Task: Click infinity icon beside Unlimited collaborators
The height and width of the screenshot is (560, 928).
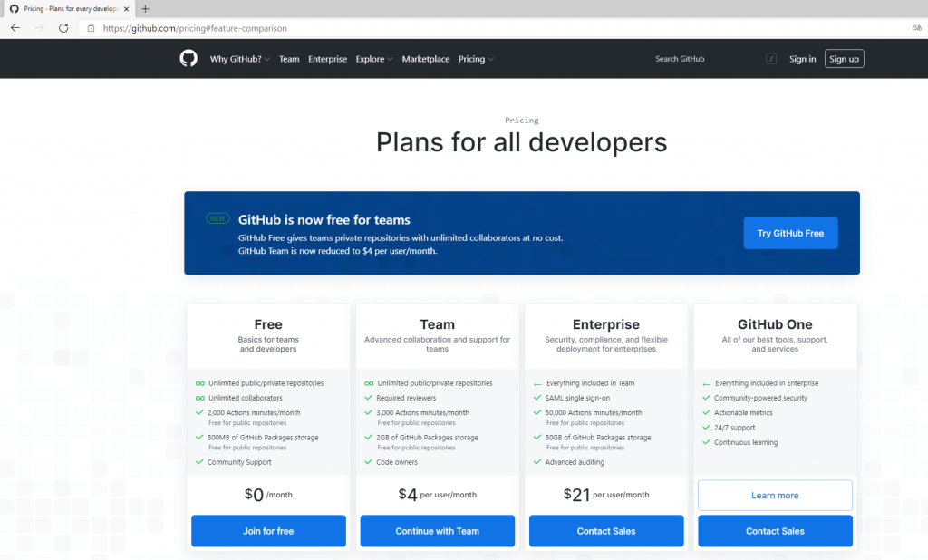Action: point(200,398)
